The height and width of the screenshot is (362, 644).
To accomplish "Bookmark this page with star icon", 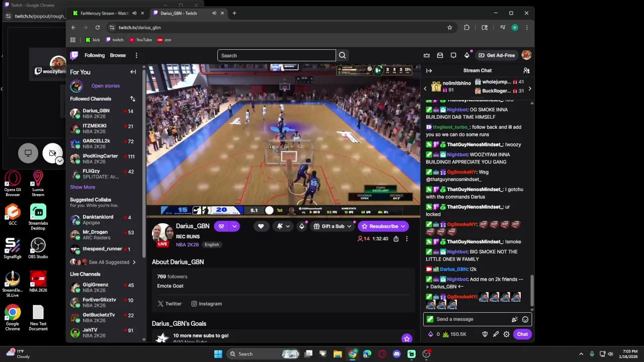I will 450,28.
